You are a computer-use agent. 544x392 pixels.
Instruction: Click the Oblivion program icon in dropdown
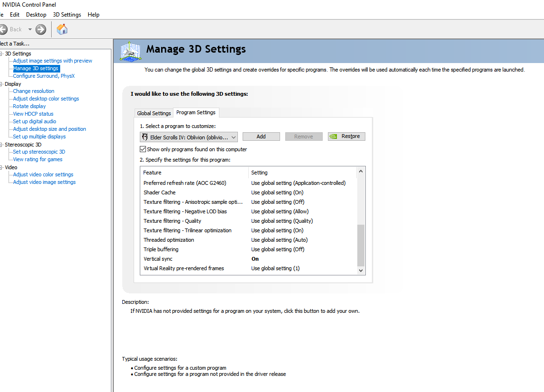(145, 137)
